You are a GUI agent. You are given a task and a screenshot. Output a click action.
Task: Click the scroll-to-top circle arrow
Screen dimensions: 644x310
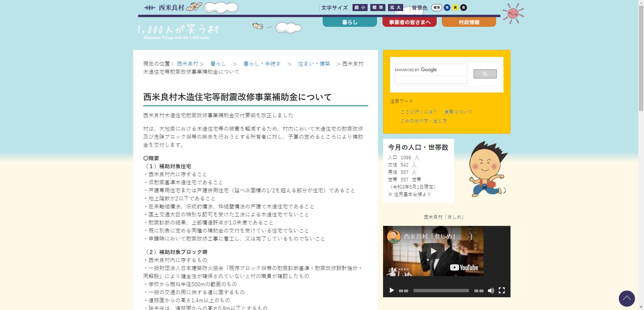[627, 298]
